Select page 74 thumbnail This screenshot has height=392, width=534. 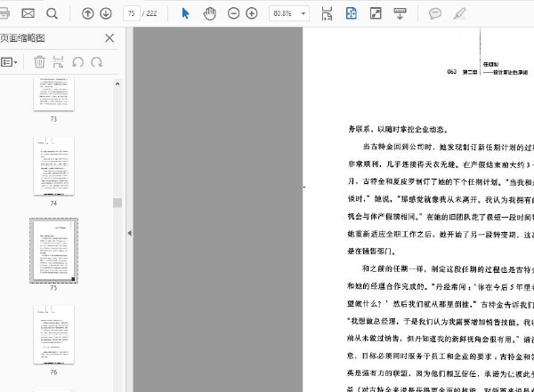(x=53, y=166)
